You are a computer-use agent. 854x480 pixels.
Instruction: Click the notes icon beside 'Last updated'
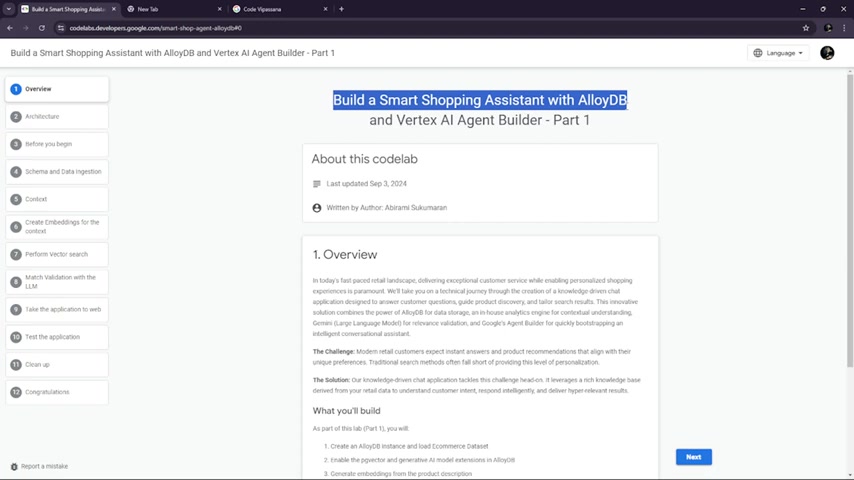pyautogui.click(x=316, y=184)
